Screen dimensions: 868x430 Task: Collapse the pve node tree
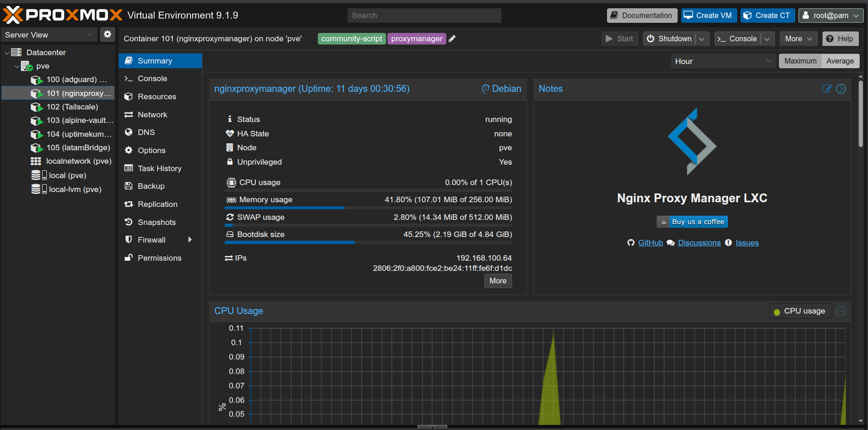17,66
